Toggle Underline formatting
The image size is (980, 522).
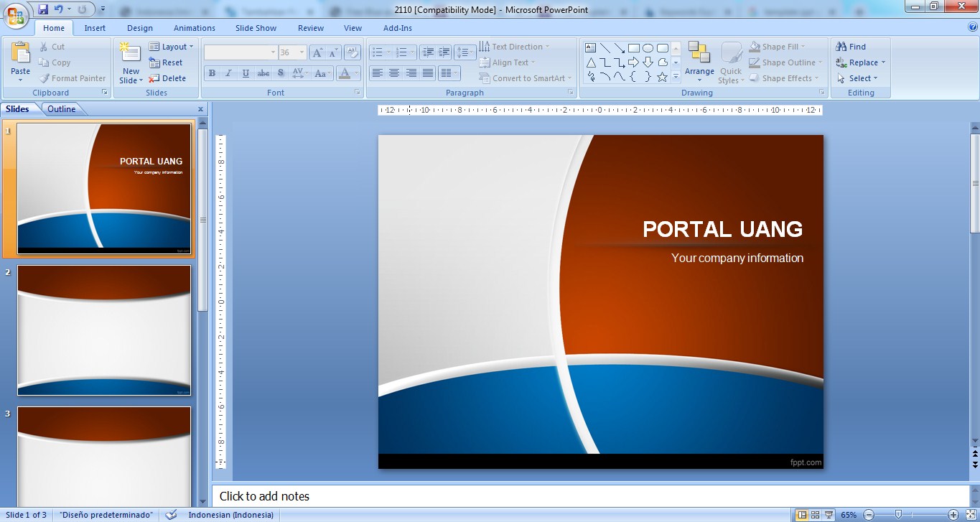(246, 73)
